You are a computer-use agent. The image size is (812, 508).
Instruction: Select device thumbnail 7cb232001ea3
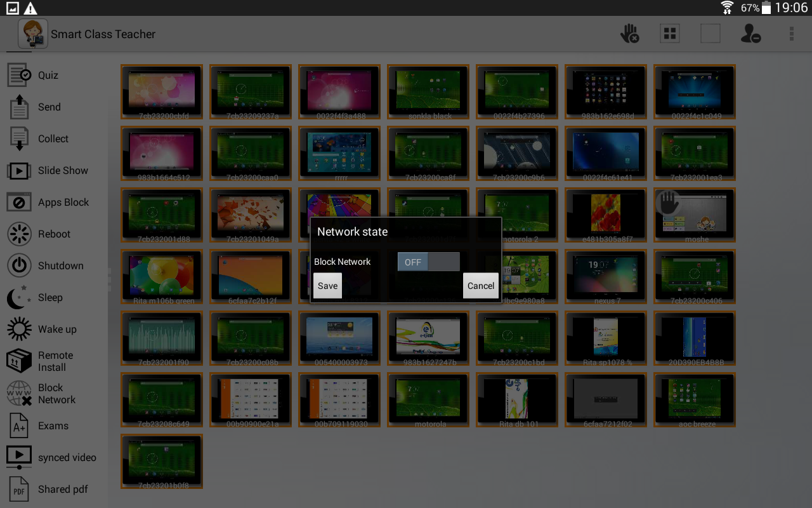coord(695,153)
